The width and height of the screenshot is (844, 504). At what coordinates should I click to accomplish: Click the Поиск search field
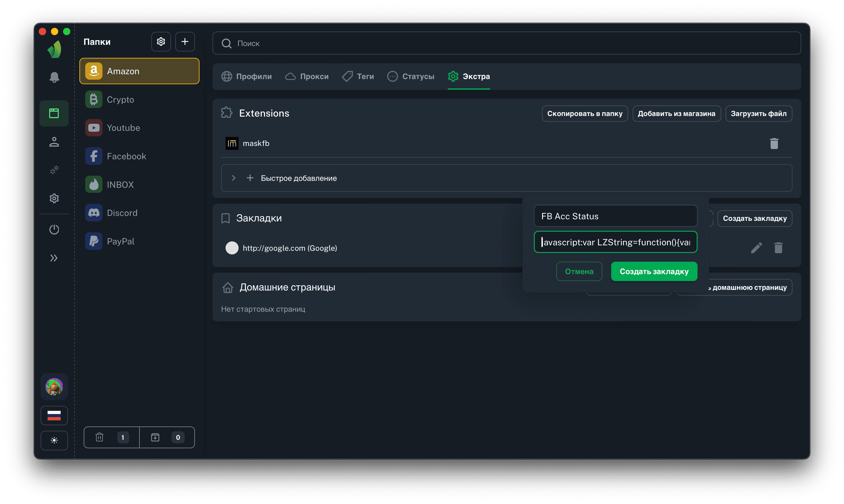tap(507, 43)
